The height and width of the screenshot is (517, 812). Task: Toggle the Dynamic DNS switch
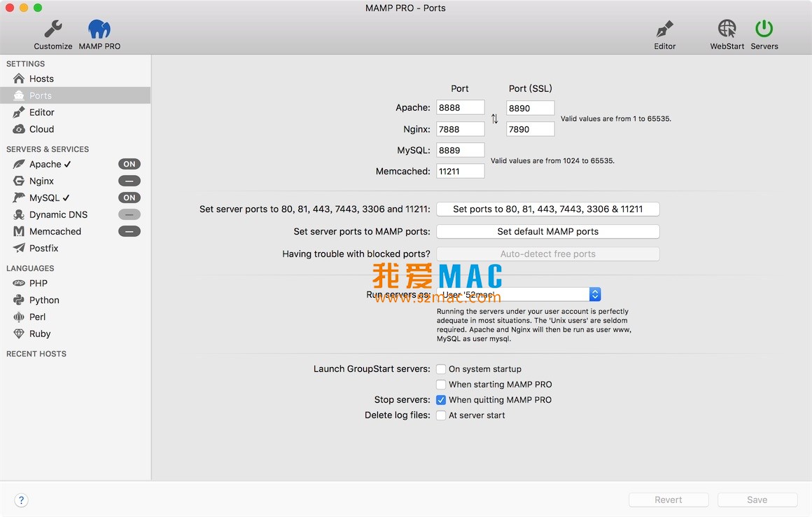coord(129,214)
